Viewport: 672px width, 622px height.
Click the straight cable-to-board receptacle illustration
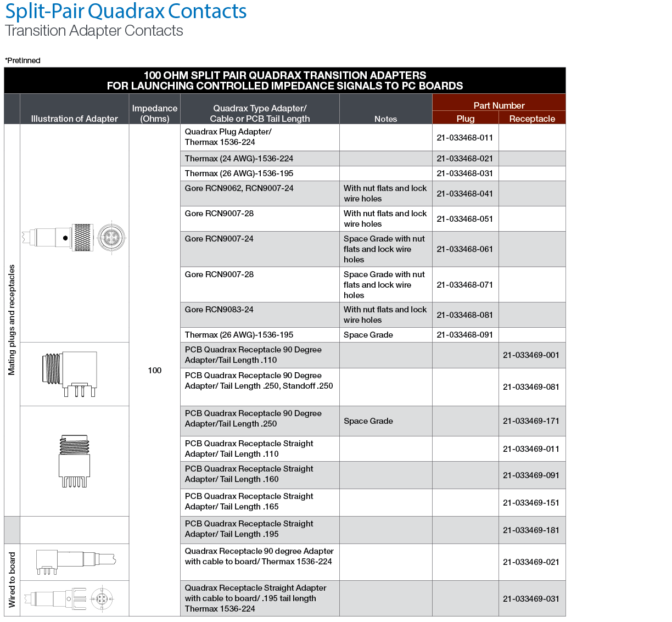click(68, 598)
